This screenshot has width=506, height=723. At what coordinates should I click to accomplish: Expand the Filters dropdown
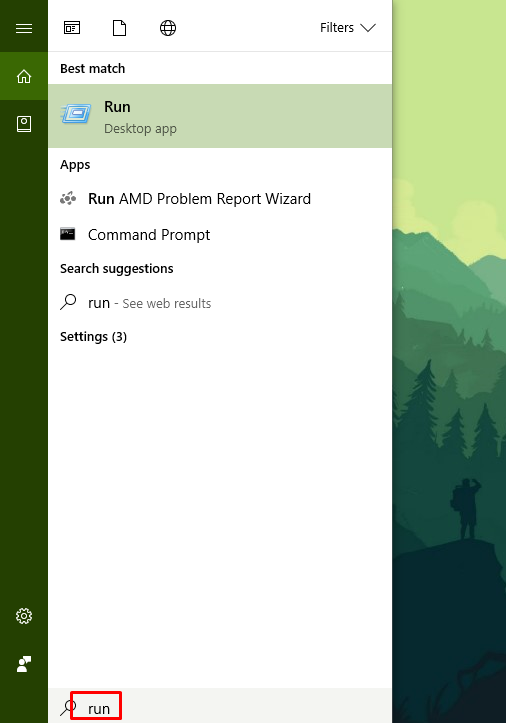tap(348, 28)
